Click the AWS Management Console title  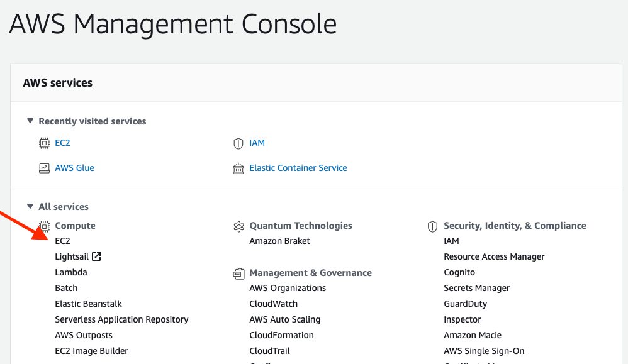173,24
